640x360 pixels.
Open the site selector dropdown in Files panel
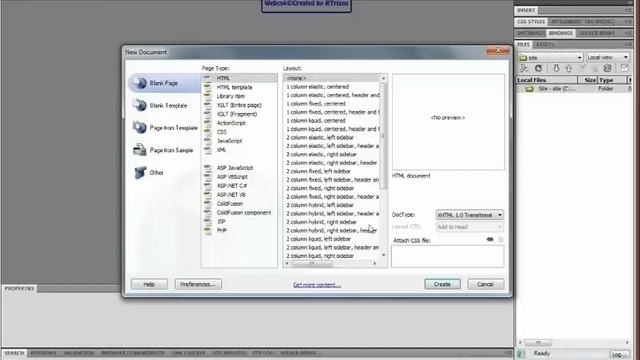[550, 58]
